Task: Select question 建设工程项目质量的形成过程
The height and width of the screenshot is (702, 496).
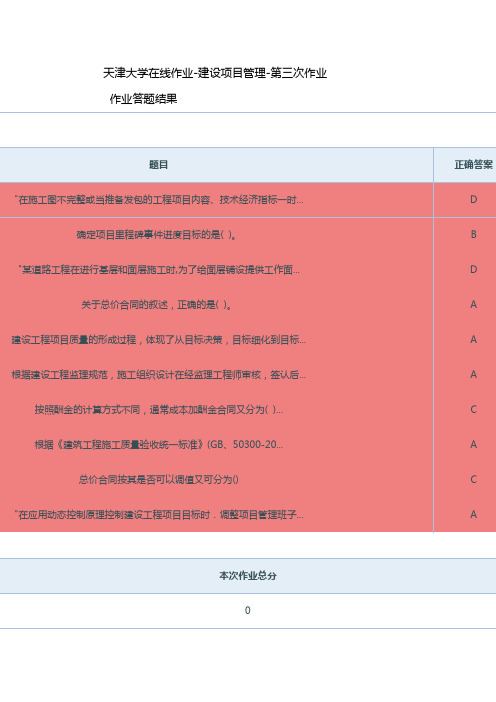Action: [x=158, y=340]
